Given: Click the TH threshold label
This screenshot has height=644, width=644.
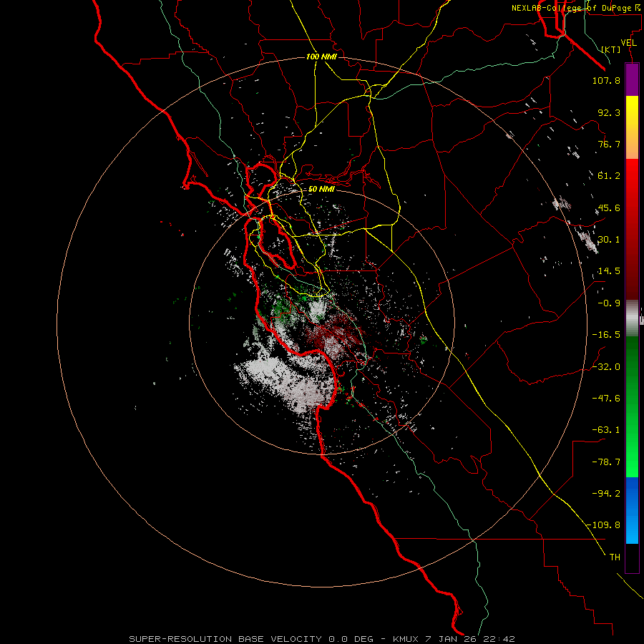Looking at the screenshot, I should click(615, 557).
